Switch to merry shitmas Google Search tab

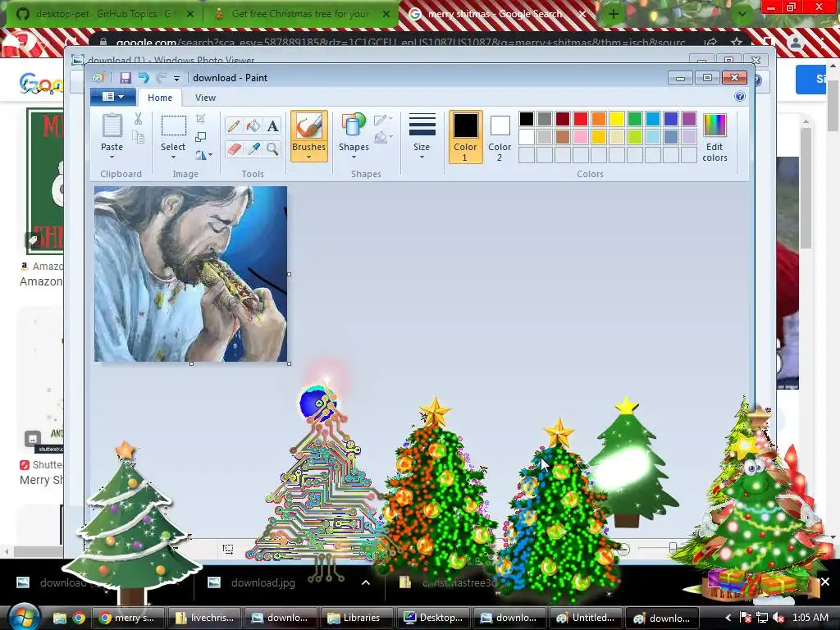(x=497, y=14)
